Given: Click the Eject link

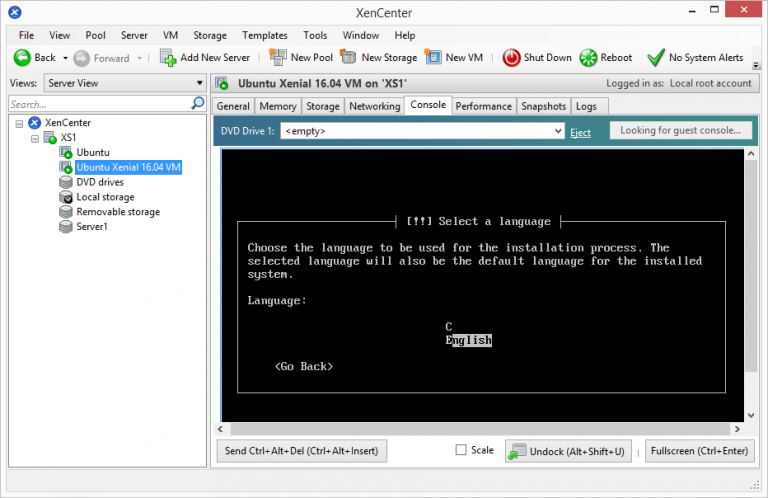Looking at the screenshot, I should (580, 132).
